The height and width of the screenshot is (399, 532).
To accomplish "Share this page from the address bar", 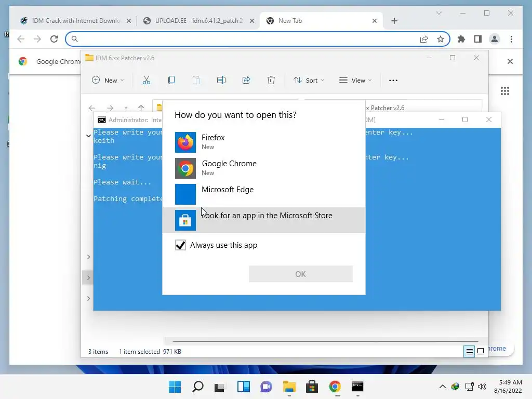I will coord(424,39).
